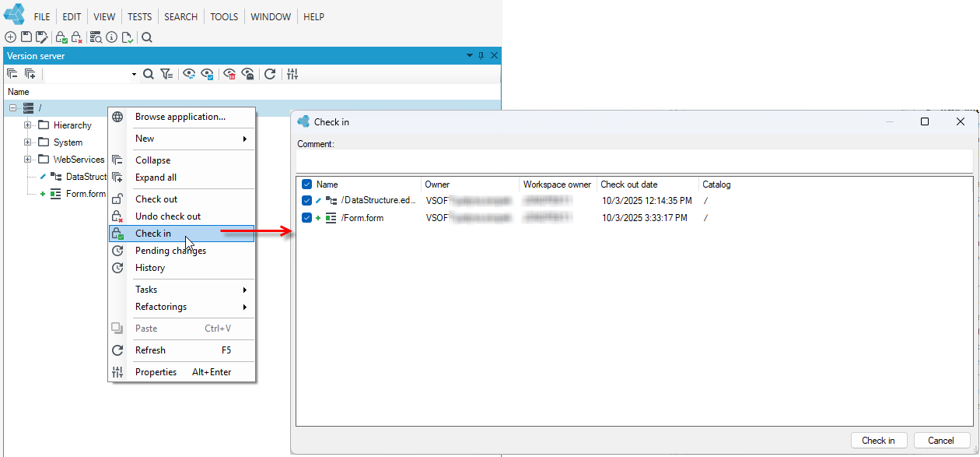Expand the Hierarchy folder
Viewport: 980px width, 457px height.
pos(28,125)
